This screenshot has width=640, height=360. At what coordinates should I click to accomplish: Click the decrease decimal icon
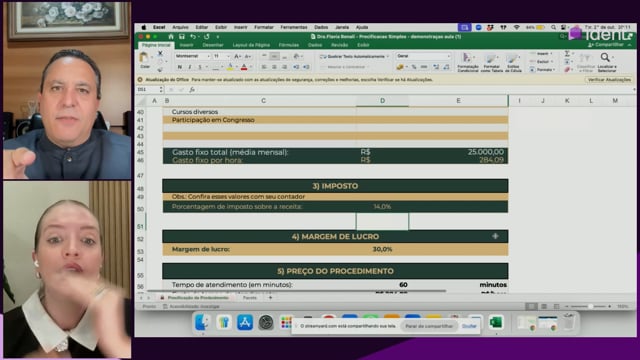click(x=447, y=67)
